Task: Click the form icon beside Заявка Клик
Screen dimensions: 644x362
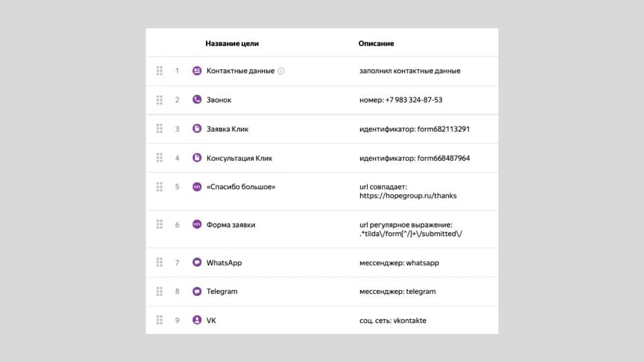Action: [197, 129]
